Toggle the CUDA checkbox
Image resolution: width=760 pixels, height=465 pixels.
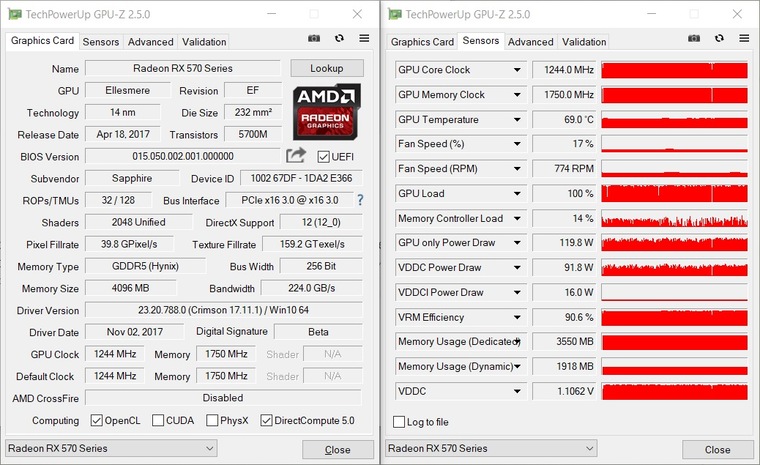(x=158, y=420)
